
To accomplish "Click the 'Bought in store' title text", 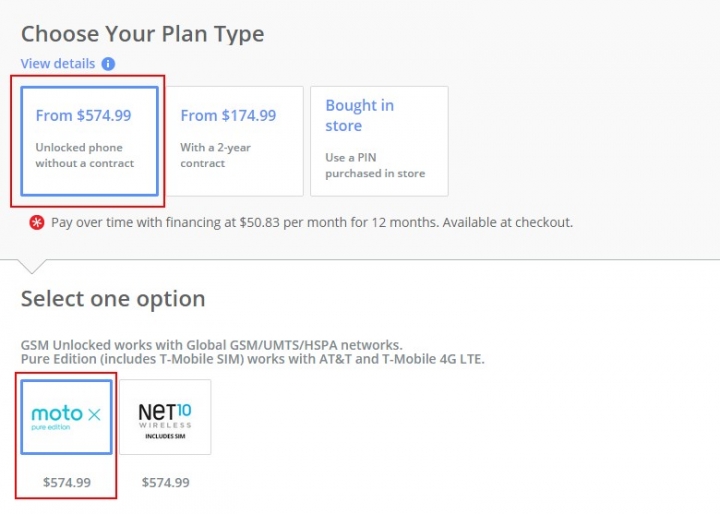I will (360, 115).
